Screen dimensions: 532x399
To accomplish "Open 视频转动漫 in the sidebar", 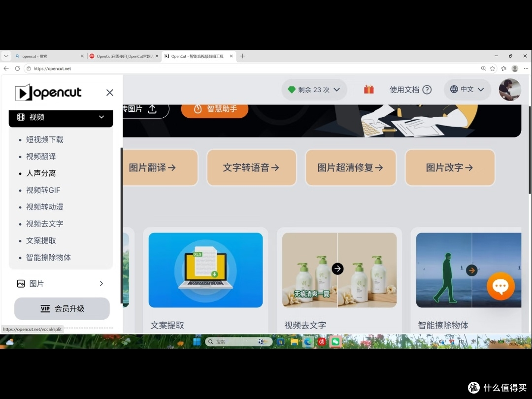I will (x=44, y=207).
